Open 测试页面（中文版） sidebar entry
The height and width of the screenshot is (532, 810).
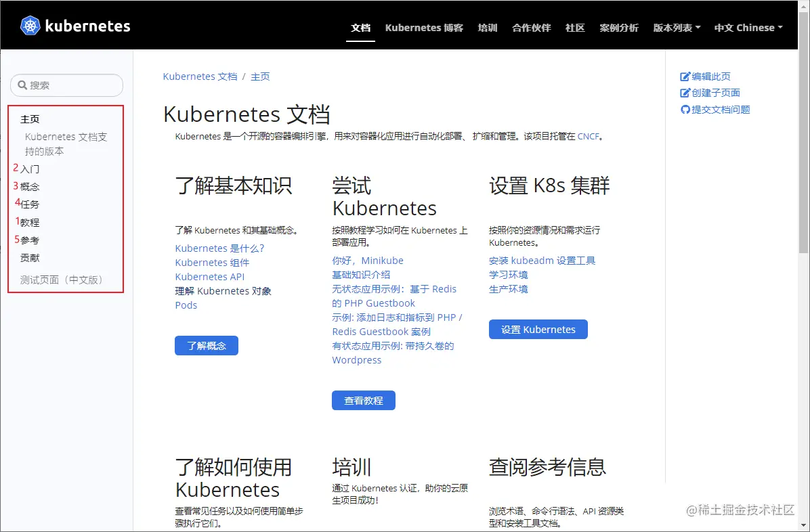coord(63,280)
